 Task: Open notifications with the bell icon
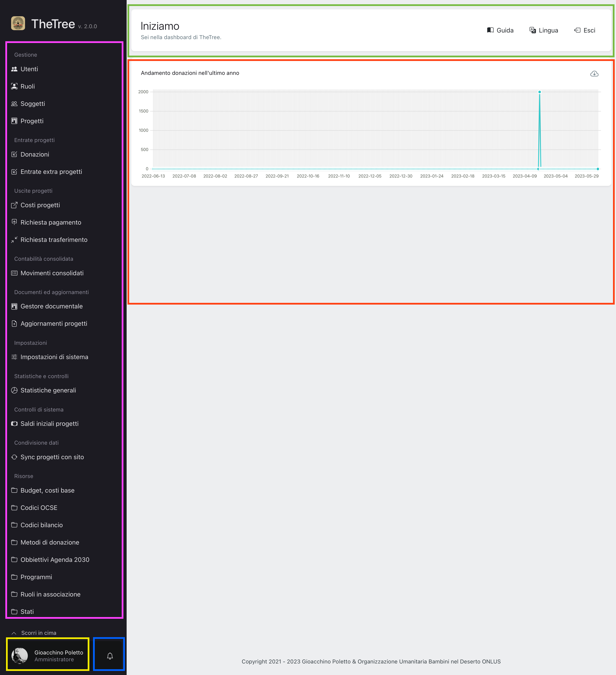click(110, 656)
